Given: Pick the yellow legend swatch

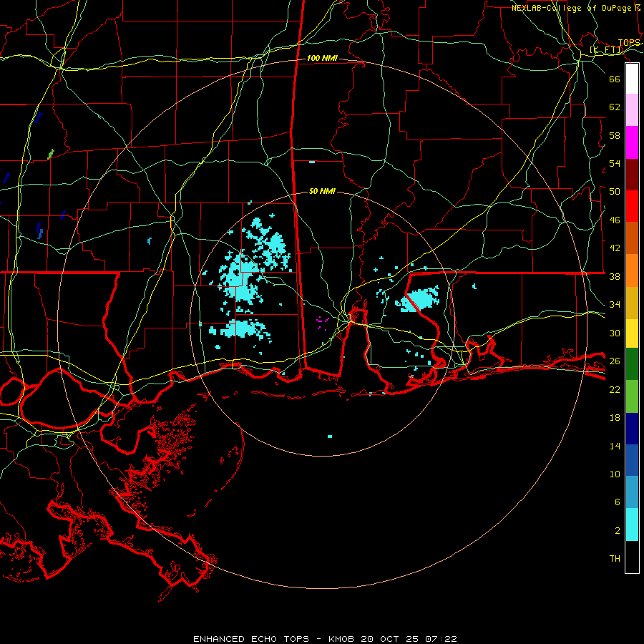Looking at the screenshot, I should coord(632,333).
